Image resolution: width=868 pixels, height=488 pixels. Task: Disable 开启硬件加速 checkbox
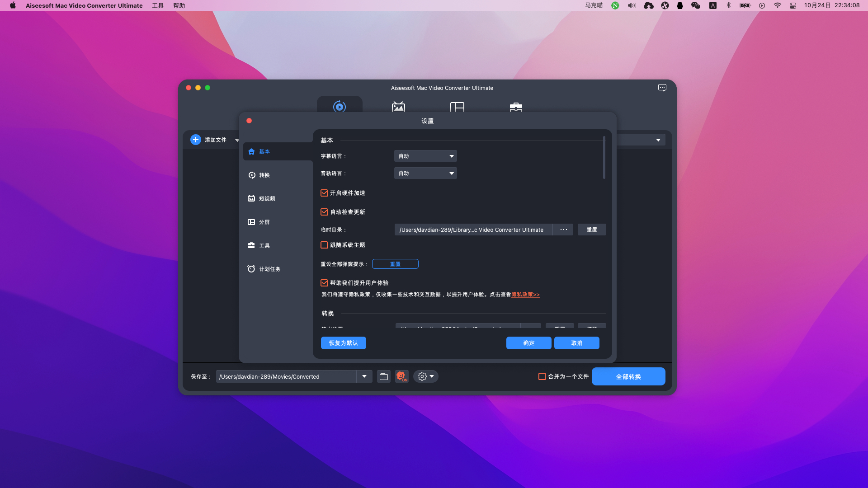tap(324, 193)
